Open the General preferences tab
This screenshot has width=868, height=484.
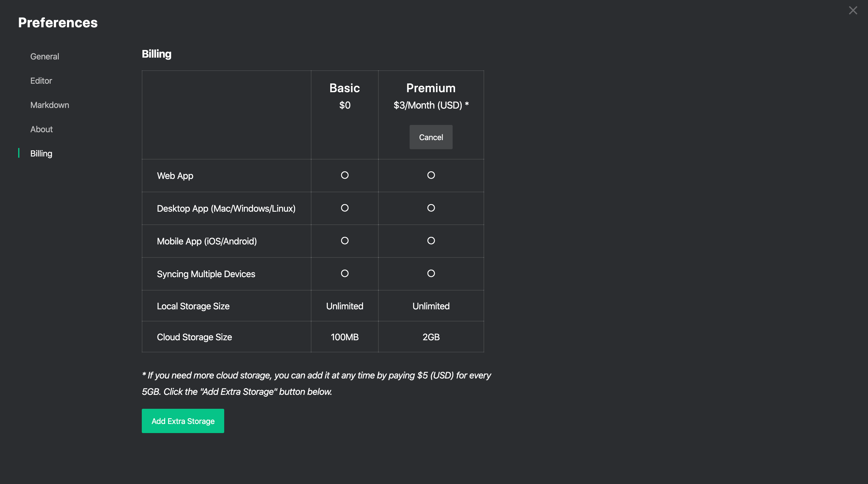[45, 56]
